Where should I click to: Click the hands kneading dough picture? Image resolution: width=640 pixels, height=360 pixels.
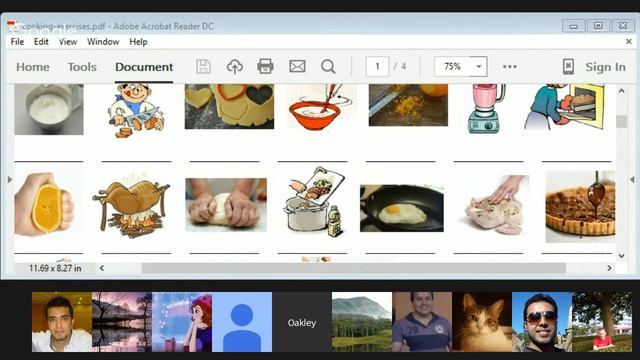point(226,205)
